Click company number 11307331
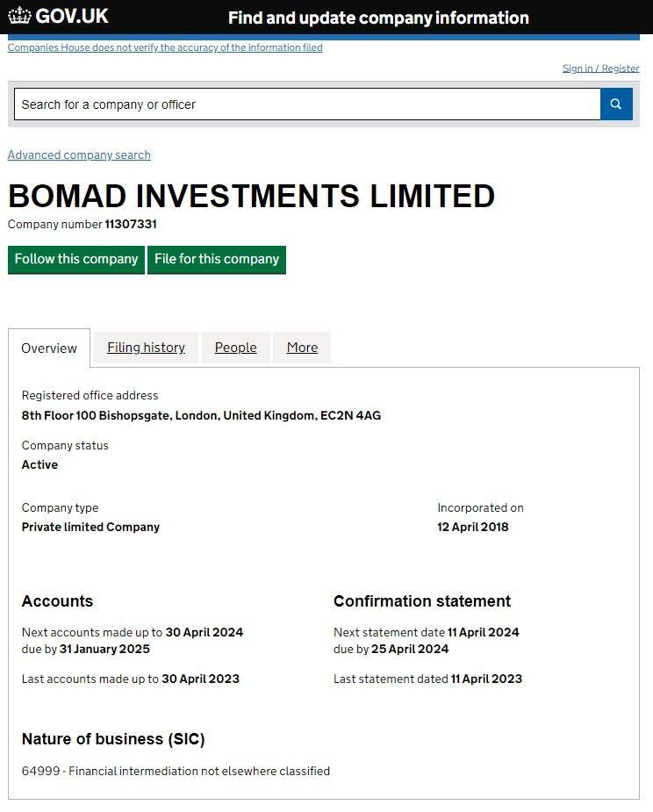The width and height of the screenshot is (653, 812). coord(131,224)
